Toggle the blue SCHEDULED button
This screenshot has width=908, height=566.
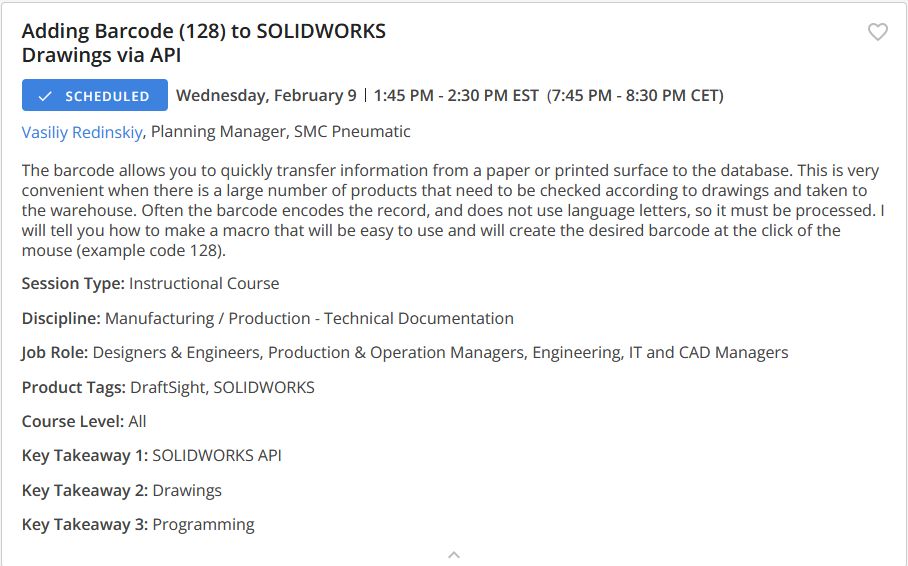(x=95, y=96)
